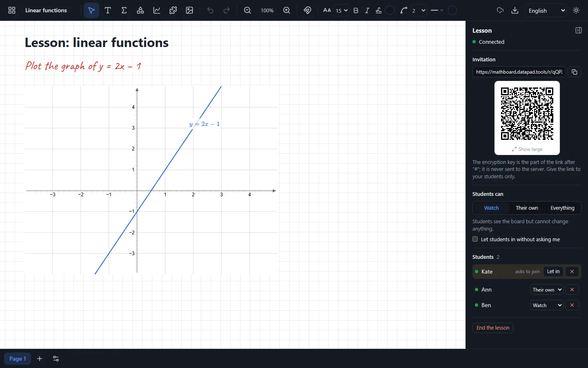
Task: Undo the last action
Action: click(210, 10)
